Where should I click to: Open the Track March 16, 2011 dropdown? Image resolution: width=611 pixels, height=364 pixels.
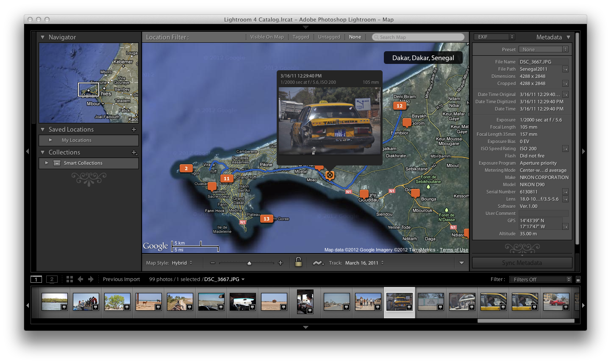[365, 263]
